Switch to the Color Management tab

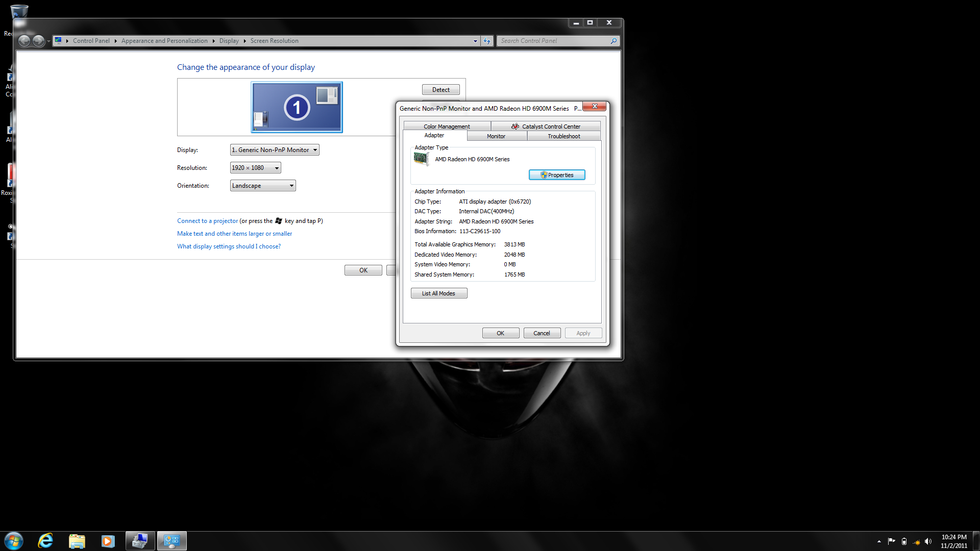(447, 127)
